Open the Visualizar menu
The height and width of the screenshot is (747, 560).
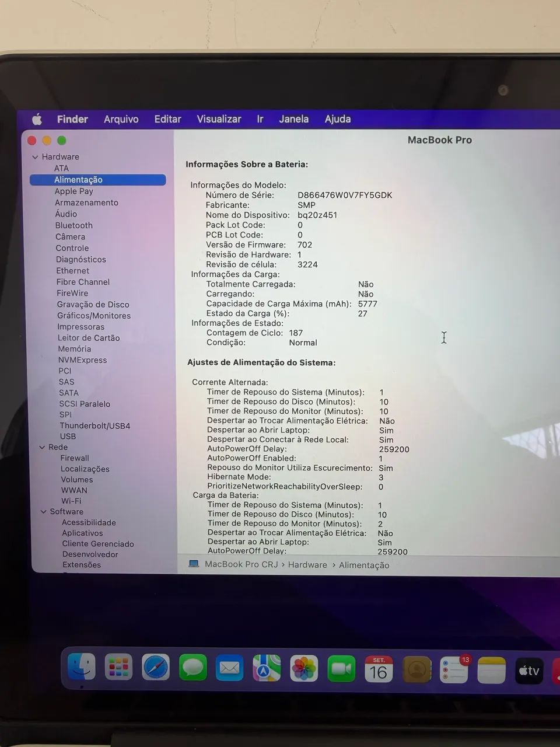click(x=219, y=119)
